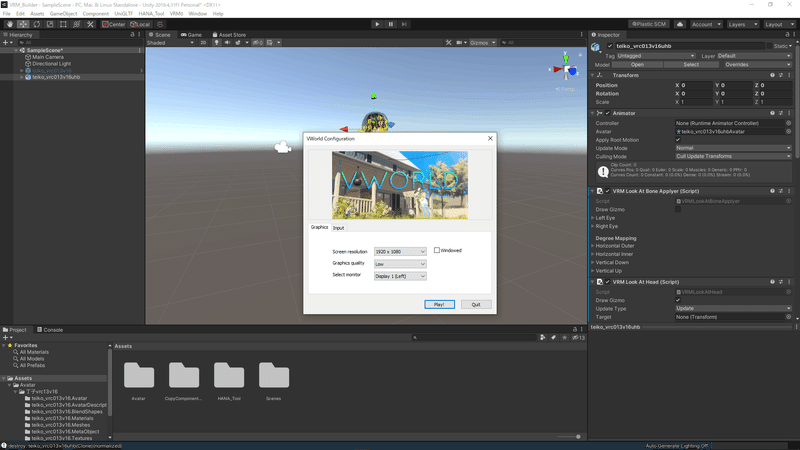
Task: Toggle scene audio speaker icon
Action: [x=227, y=42]
